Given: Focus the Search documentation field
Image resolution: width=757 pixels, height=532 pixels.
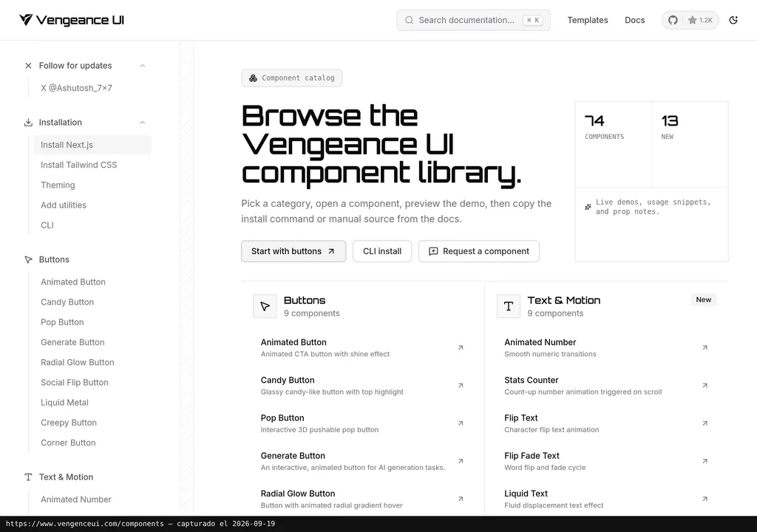Looking at the screenshot, I should pyautogui.click(x=474, y=20).
